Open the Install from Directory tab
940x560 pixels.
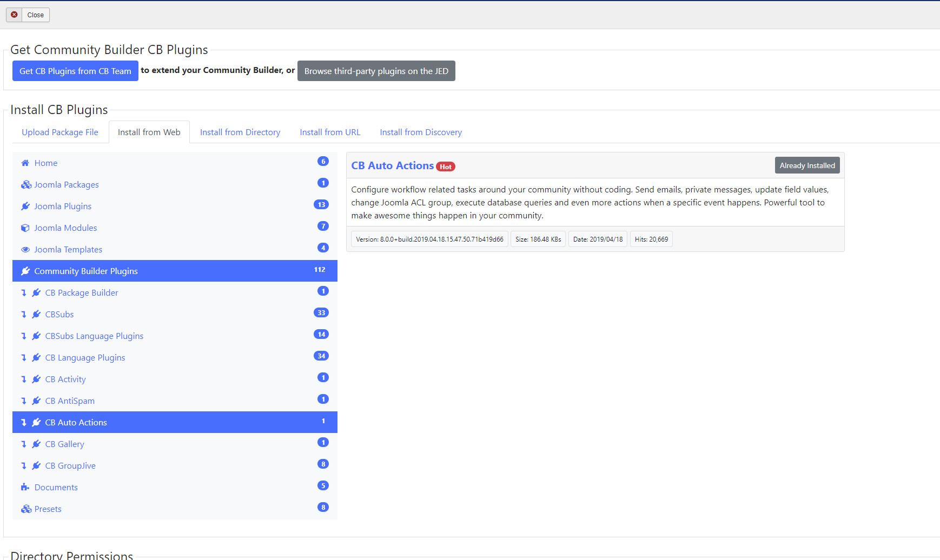click(x=240, y=132)
